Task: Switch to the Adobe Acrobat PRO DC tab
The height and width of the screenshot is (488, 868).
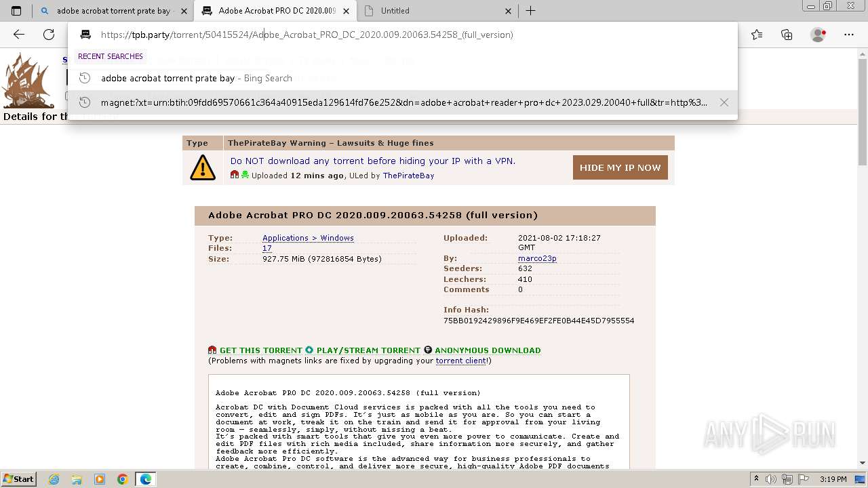Action: pyautogui.click(x=275, y=11)
